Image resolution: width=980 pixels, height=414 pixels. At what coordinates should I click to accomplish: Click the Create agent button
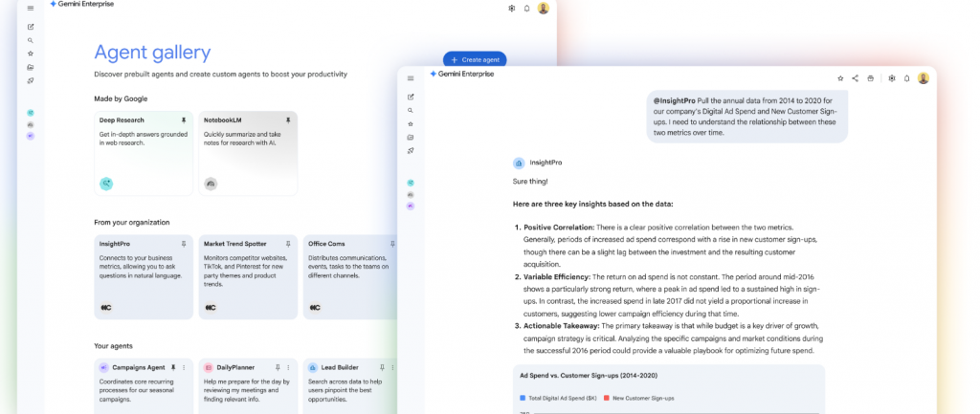point(475,59)
